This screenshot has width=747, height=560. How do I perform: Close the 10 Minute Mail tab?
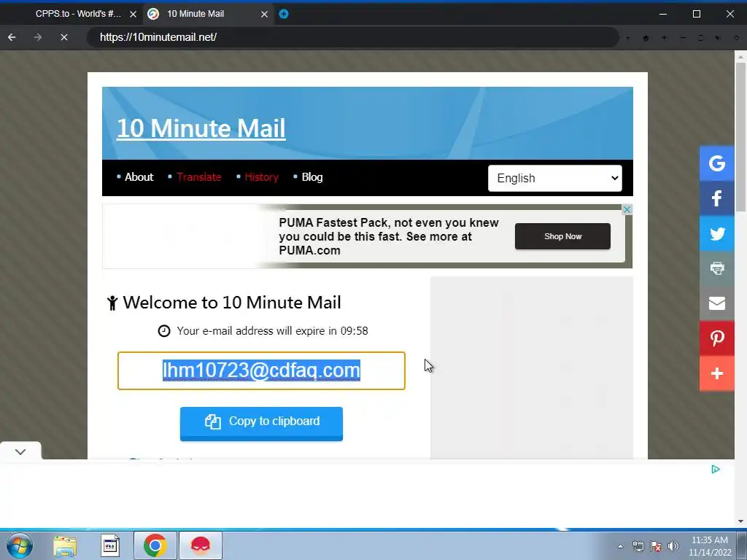click(264, 15)
